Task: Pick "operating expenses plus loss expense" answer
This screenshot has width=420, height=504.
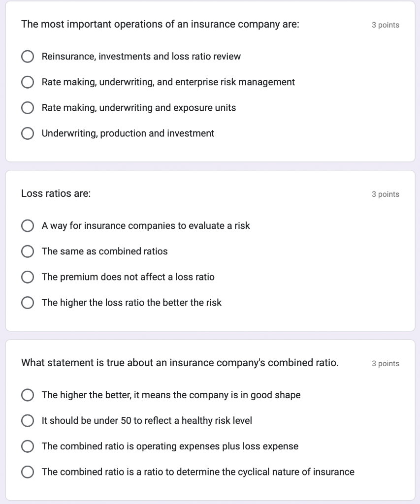Action: [28, 446]
